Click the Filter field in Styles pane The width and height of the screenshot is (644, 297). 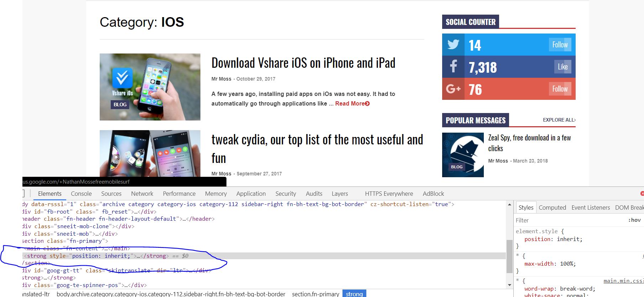coord(570,220)
